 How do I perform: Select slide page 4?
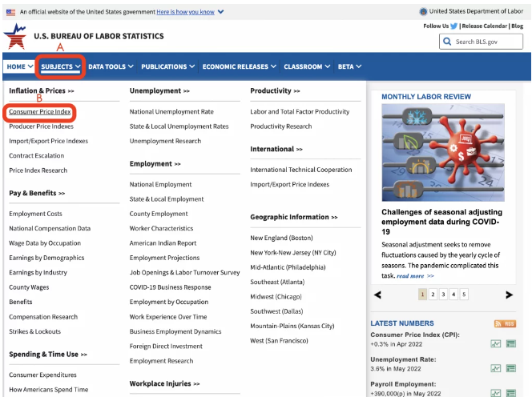coord(453,295)
